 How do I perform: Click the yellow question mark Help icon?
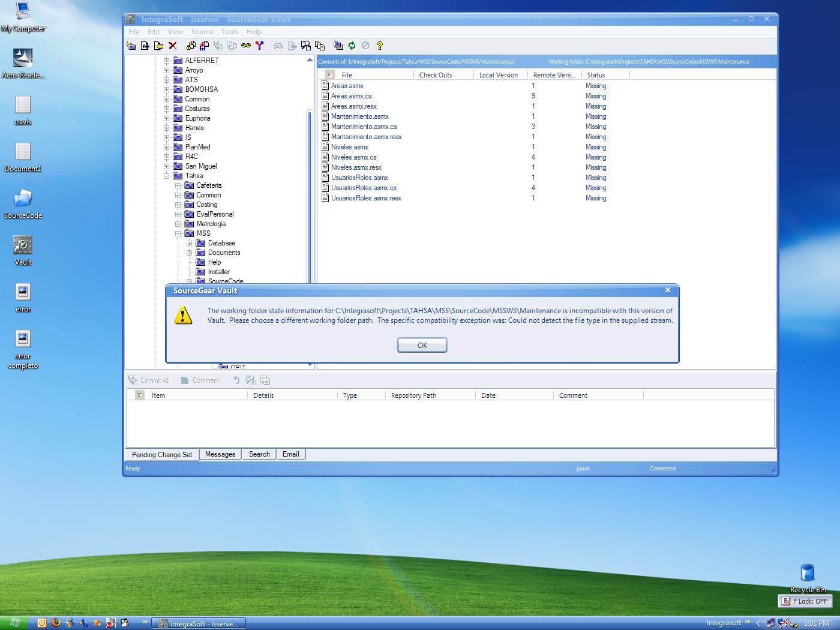(379, 46)
